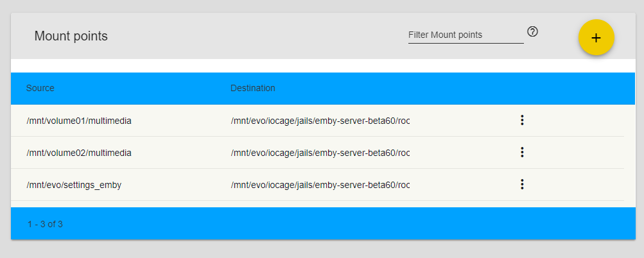This screenshot has width=644, height=258.
Task: Open the help tooltip beside the filter
Action: click(x=532, y=31)
